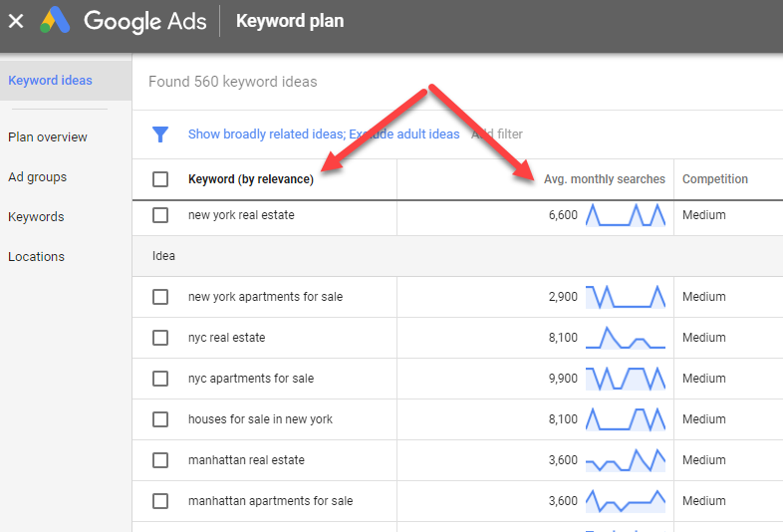This screenshot has width=783, height=532.
Task: Click the Google Ads logo icon
Action: point(55,21)
